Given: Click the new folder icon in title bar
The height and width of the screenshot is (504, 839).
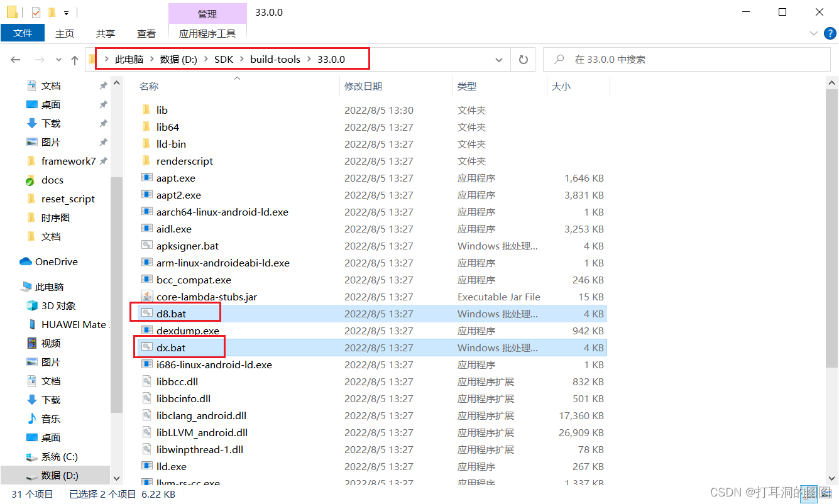Looking at the screenshot, I should tap(52, 12).
